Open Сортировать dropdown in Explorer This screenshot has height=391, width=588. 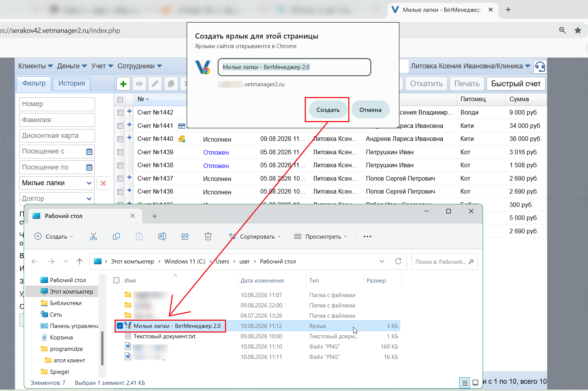coord(255,236)
